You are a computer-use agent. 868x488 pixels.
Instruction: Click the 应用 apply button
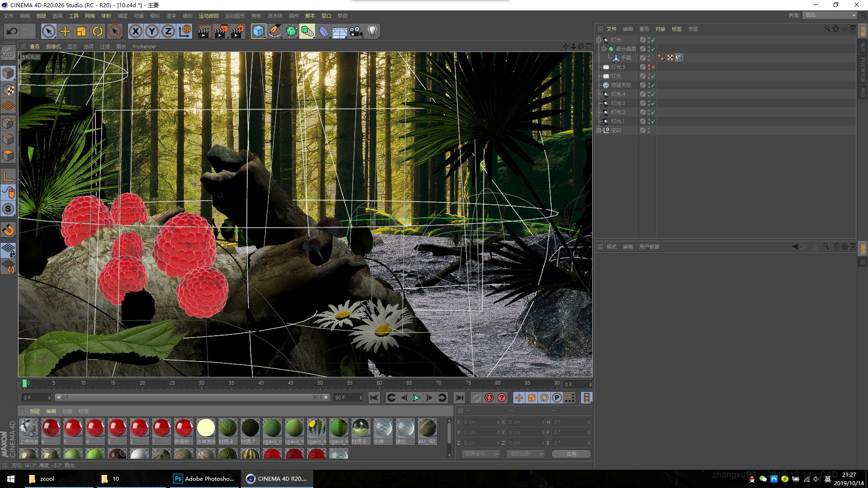click(x=571, y=454)
